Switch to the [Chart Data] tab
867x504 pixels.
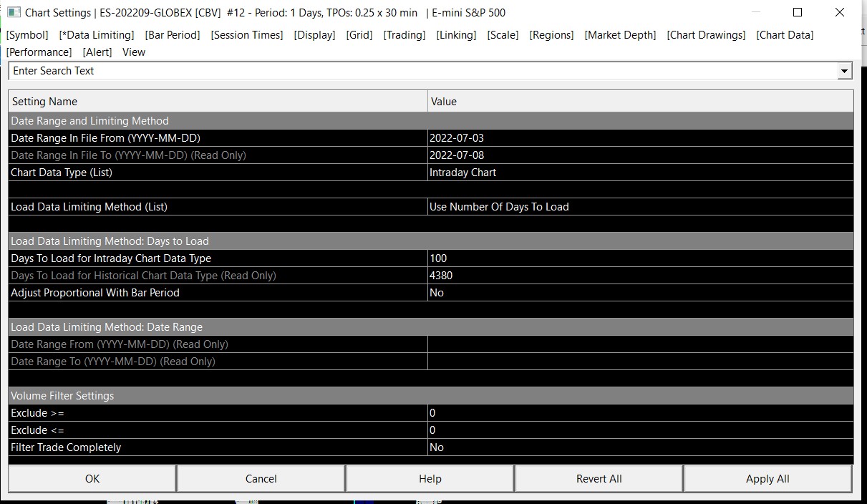coord(785,35)
